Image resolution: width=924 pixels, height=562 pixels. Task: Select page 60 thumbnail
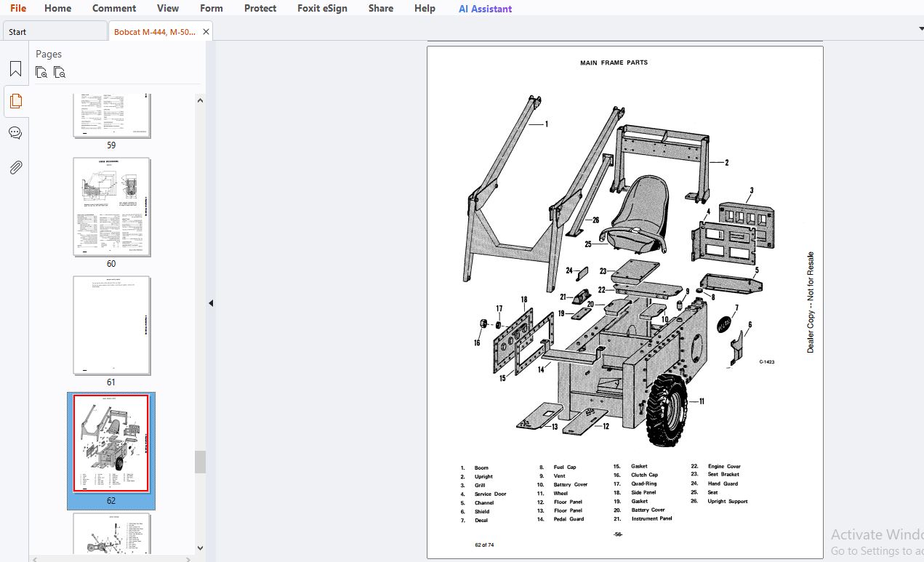click(x=111, y=207)
